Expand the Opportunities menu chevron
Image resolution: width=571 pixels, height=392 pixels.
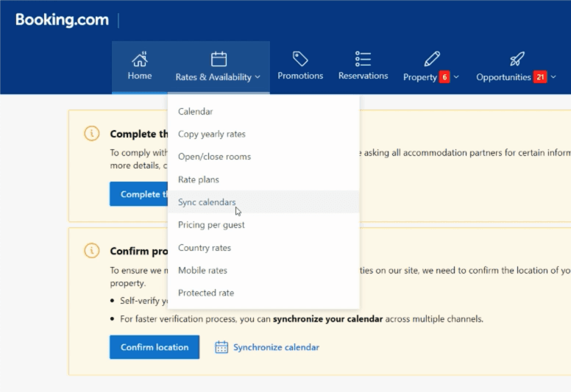click(553, 76)
